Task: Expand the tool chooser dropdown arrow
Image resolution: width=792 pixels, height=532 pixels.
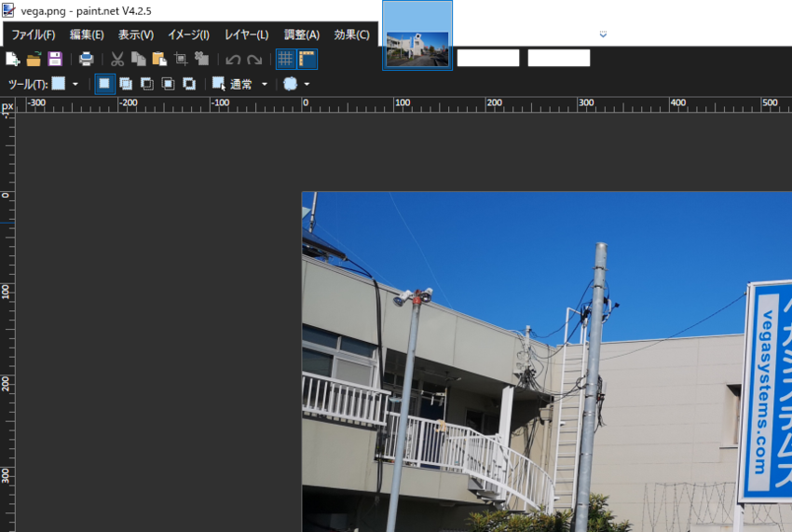Action: pos(75,85)
